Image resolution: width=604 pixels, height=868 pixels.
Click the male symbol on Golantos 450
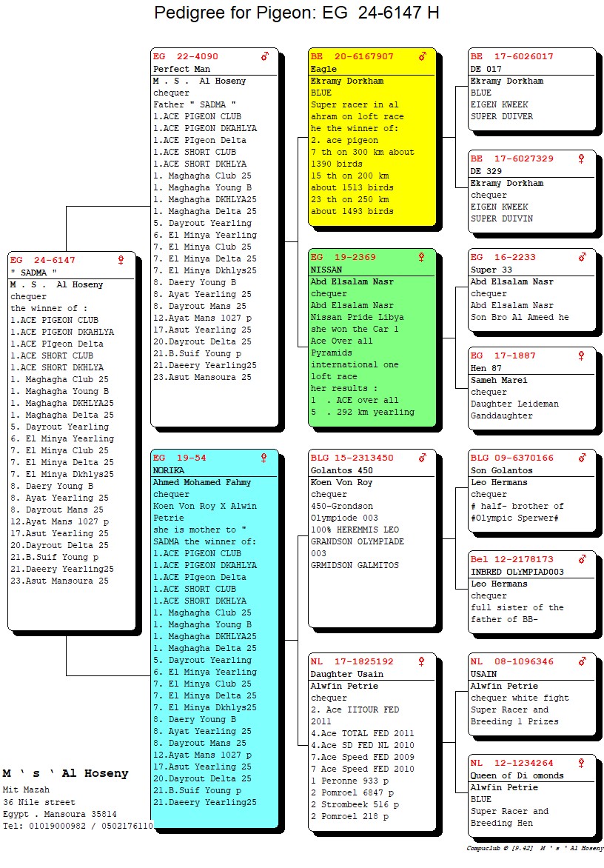(x=423, y=458)
